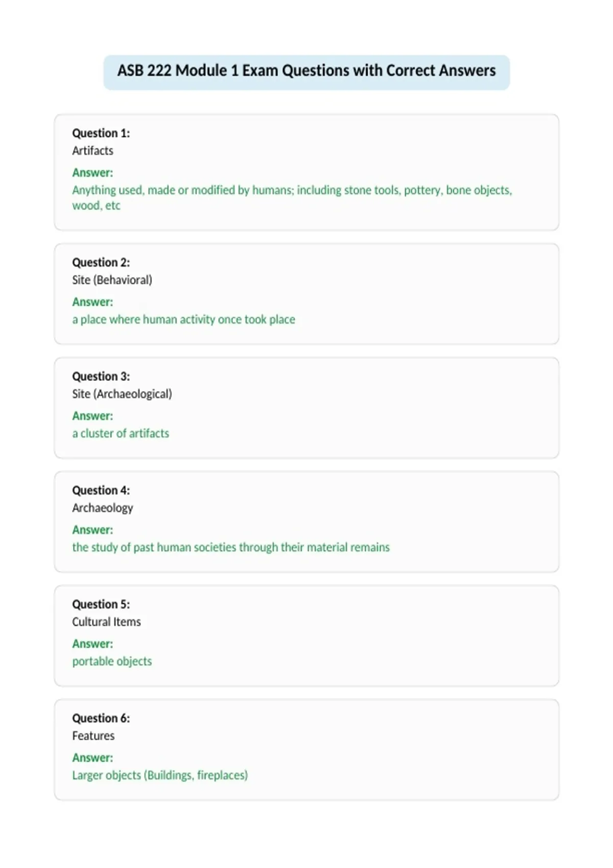Select the Cultural Items term
The height and width of the screenshot is (868, 613).
(x=106, y=622)
